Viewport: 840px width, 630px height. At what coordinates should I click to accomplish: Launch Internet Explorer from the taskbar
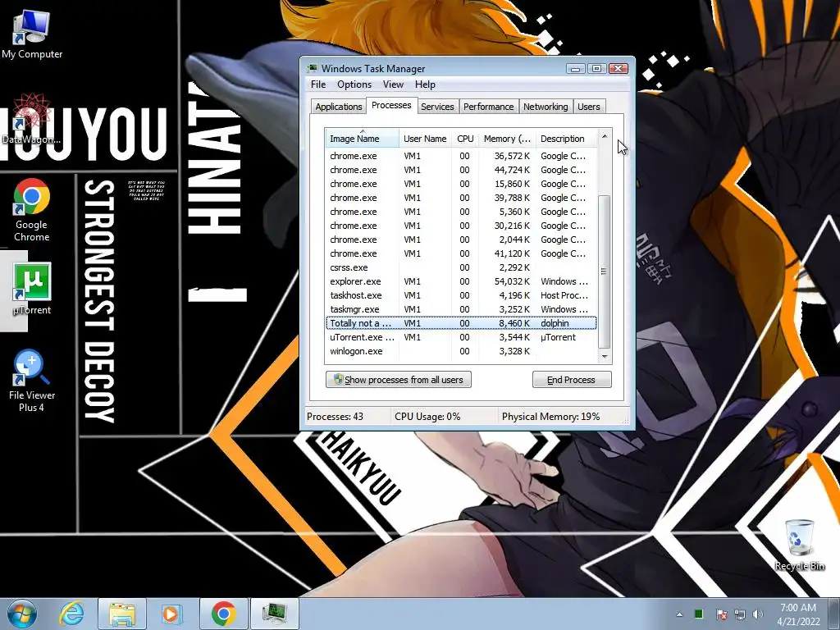(x=72, y=614)
